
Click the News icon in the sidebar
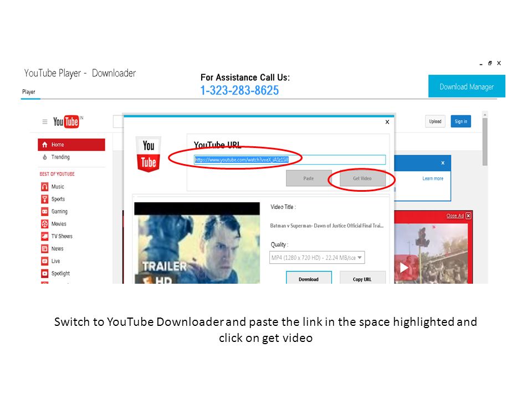(45, 249)
